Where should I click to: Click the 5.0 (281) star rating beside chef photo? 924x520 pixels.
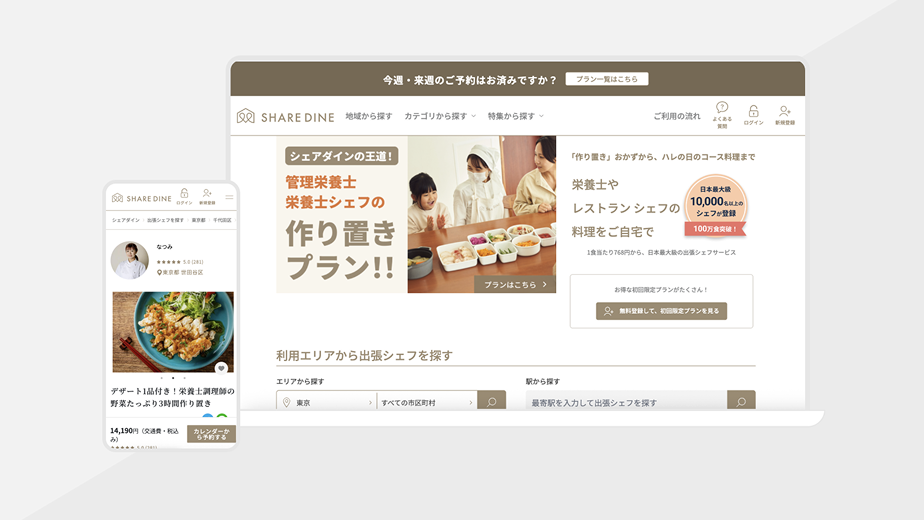coord(180,262)
